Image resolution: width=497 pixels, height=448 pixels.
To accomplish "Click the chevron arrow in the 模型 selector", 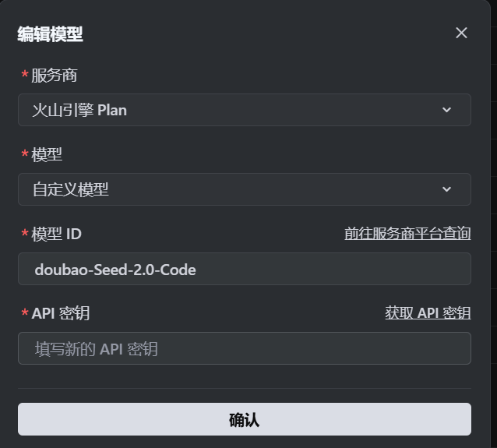I will [447, 189].
